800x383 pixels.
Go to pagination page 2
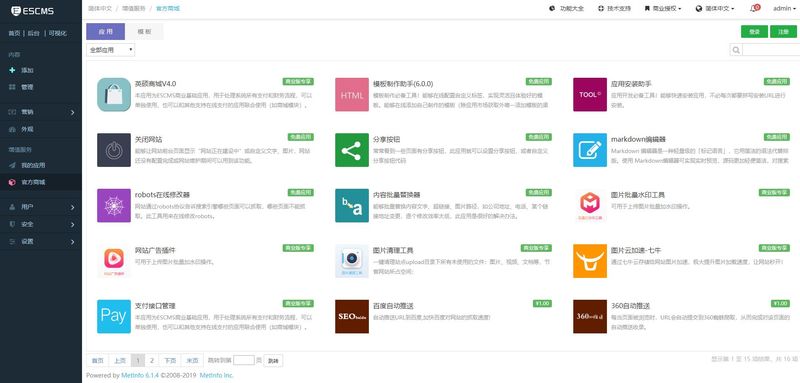(x=152, y=361)
